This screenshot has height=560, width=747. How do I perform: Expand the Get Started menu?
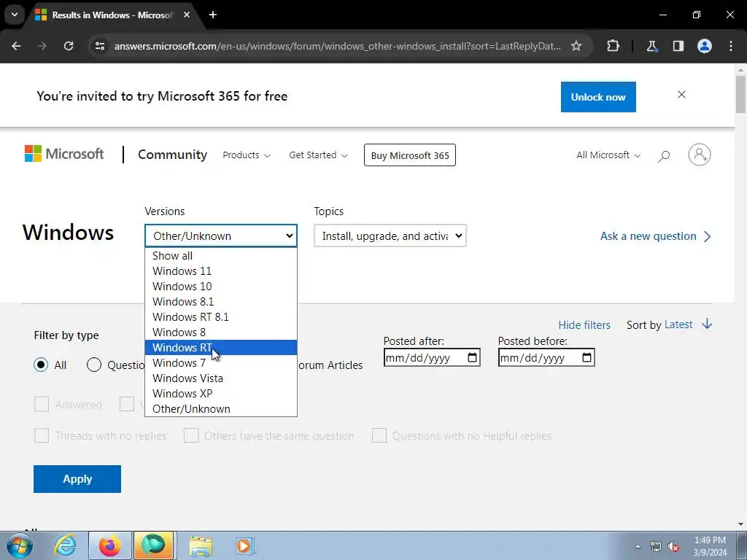[x=318, y=155]
